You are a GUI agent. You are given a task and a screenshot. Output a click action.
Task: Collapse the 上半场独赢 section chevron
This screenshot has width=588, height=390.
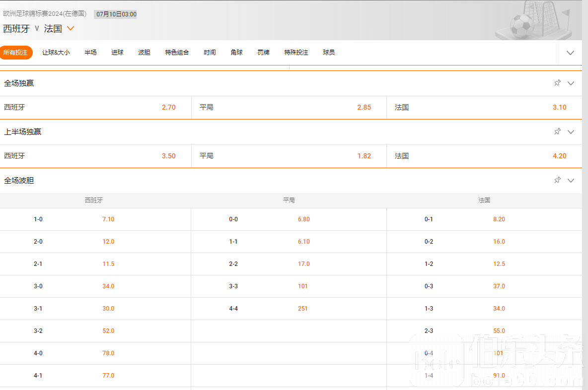pos(571,132)
